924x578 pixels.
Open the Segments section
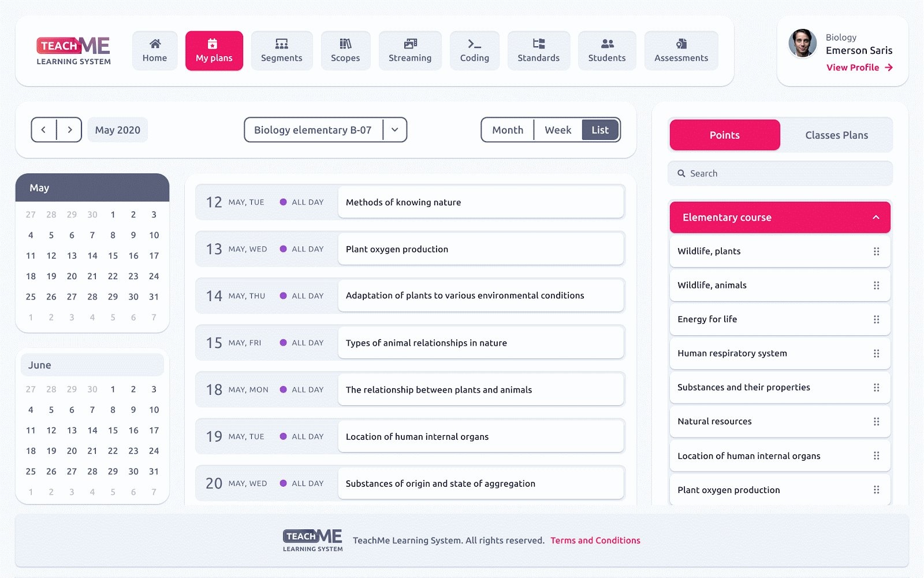281,51
